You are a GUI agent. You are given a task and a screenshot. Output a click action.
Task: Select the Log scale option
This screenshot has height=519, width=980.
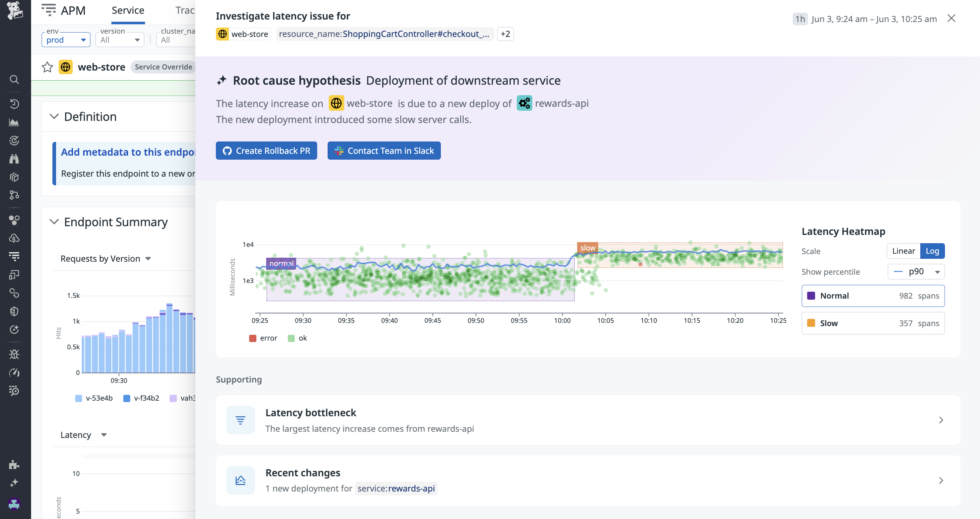[x=932, y=251]
